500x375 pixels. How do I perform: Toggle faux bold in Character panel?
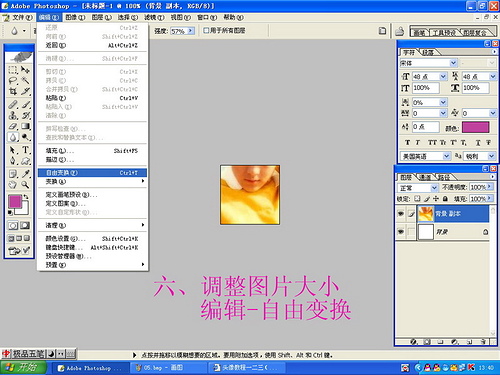pos(407,143)
